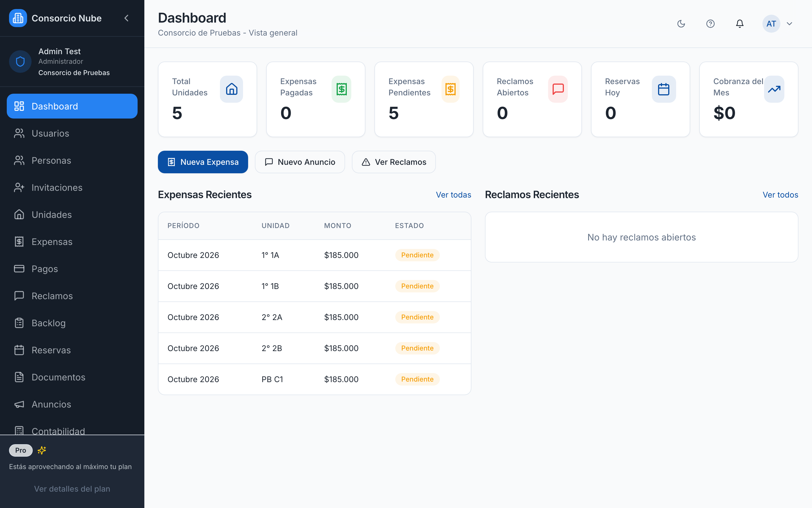Viewport: 812px width, 508px height.
Task: Click the Nuevo Anuncio button
Action: pyautogui.click(x=300, y=162)
